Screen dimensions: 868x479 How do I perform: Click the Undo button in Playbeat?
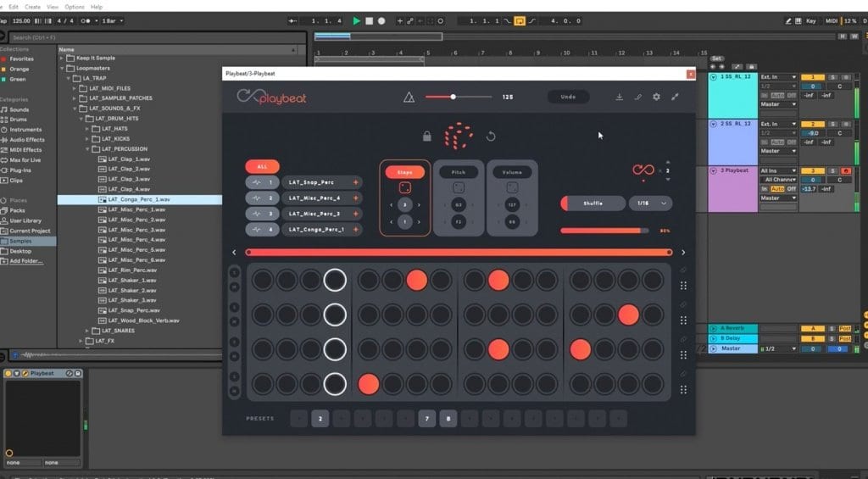(568, 97)
